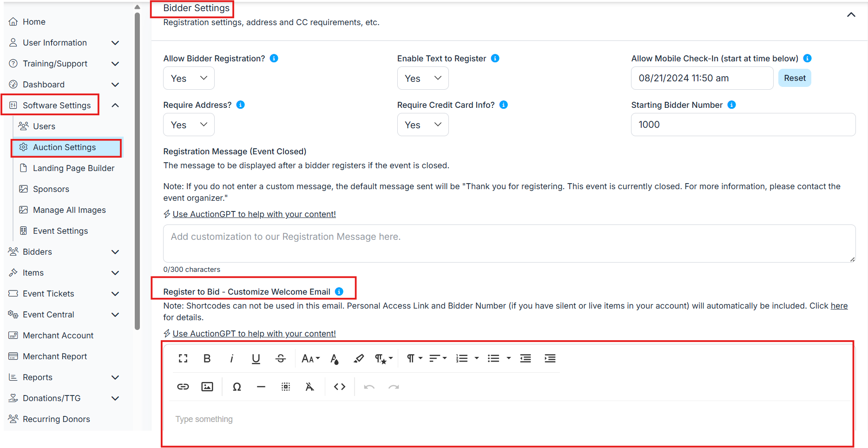Viewport: 868px width, 448px height.
Task: Apply italic formatting in the editor
Action: tap(231, 358)
